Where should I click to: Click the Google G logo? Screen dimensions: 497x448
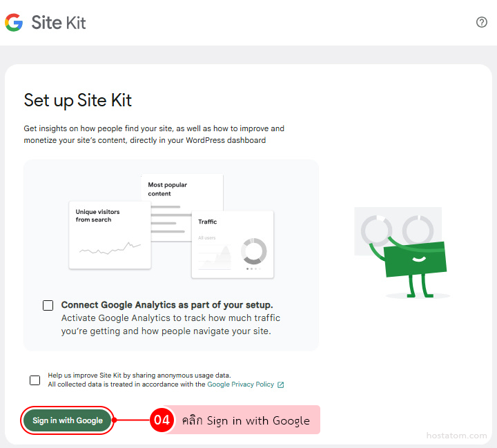click(14, 23)
